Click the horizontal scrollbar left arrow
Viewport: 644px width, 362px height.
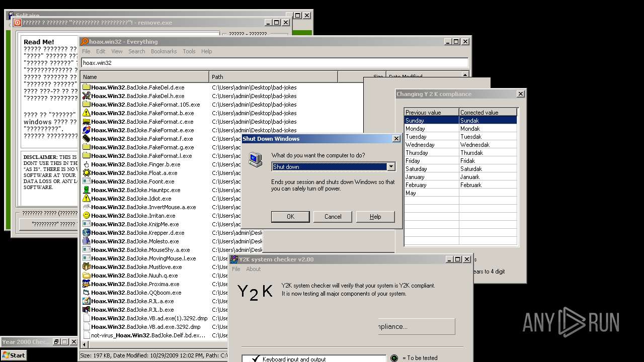coord(85,345)
